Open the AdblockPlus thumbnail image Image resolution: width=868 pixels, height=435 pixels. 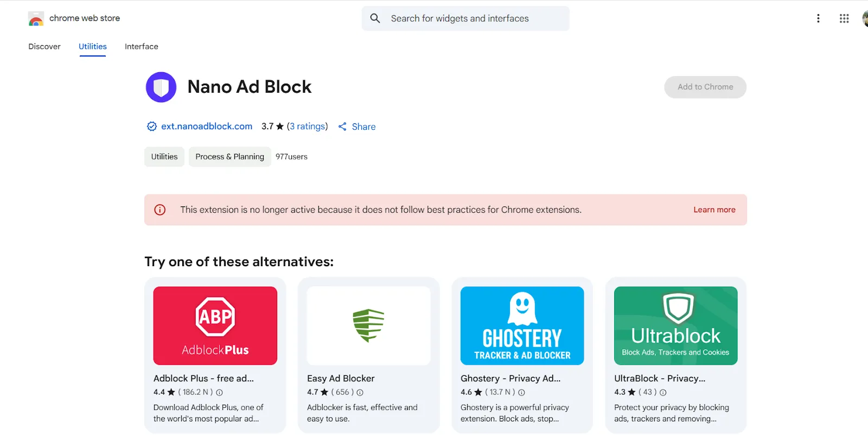pyautogui.click(x=215, y=326)
